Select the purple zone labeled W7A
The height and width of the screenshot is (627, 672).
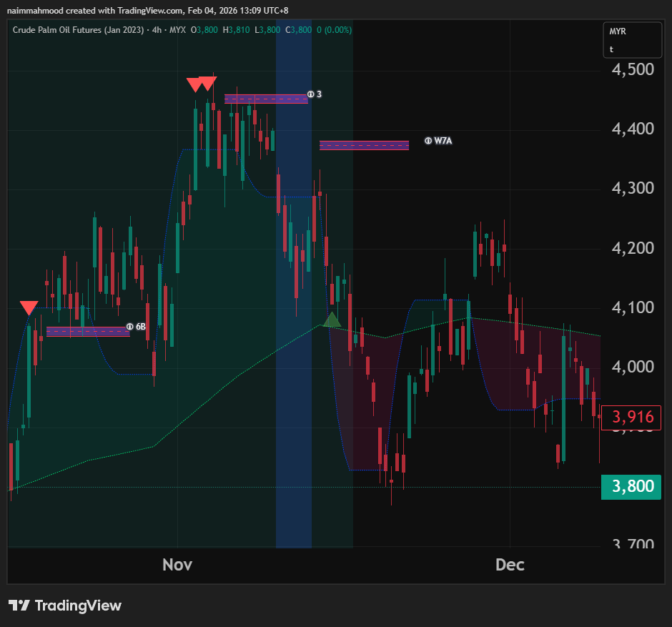(364, 145)
